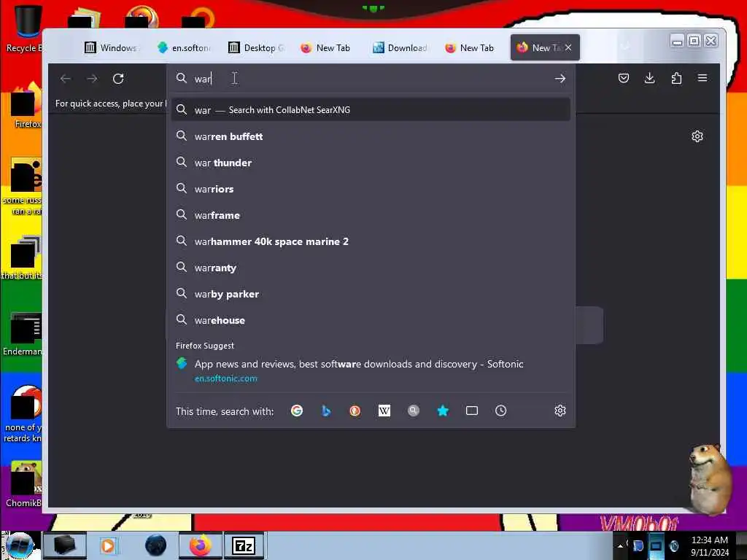Search this time with the gray magnifier engine

[x=414, y=411]
